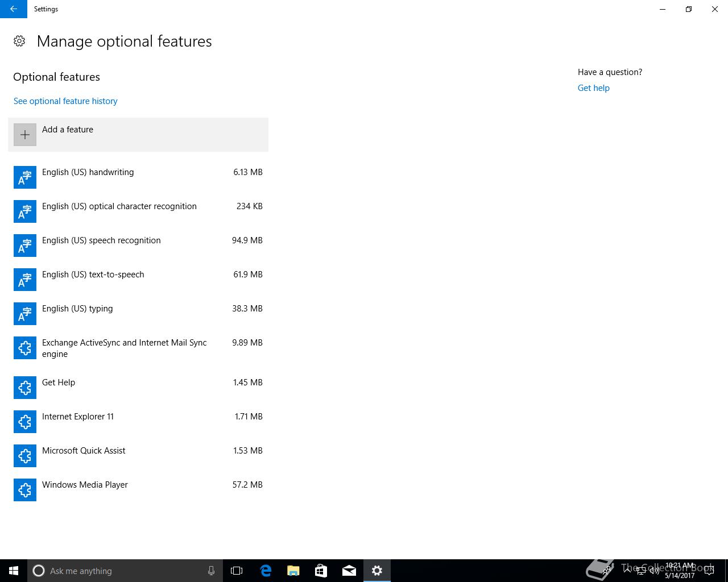Select Exchange ActiveSync and Internet Mail Sync text
This screenshot has height=582, width=728.
click(125, 348)
